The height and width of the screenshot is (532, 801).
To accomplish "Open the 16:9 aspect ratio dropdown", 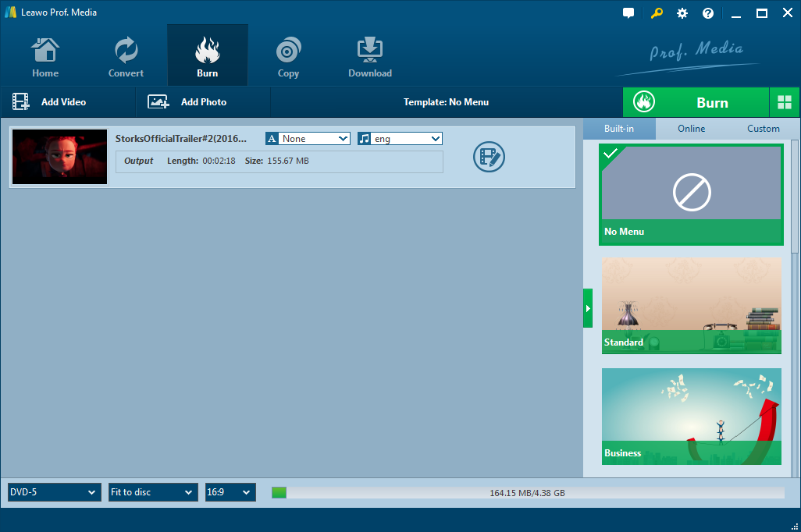I will click(230, 492).
